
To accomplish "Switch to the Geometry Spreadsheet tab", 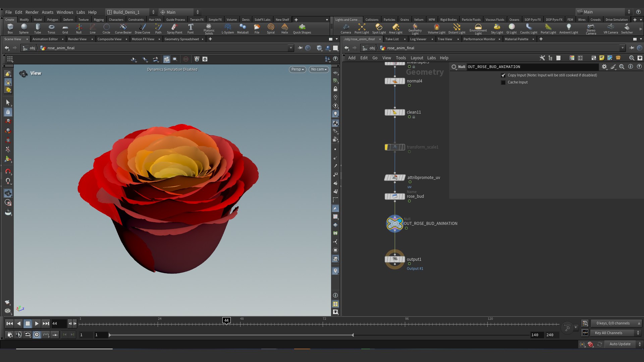I will tap(181, 39).
